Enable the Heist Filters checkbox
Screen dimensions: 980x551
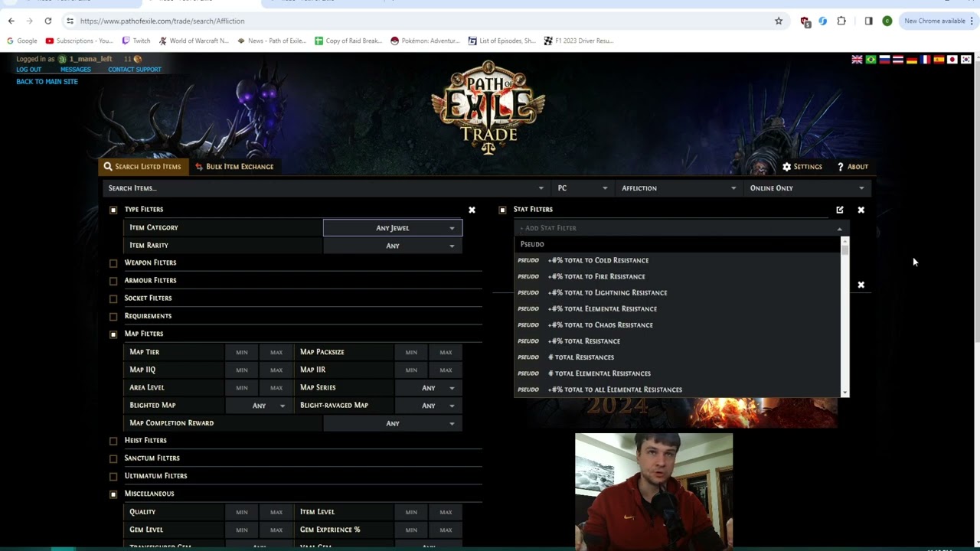pos(113,441)
